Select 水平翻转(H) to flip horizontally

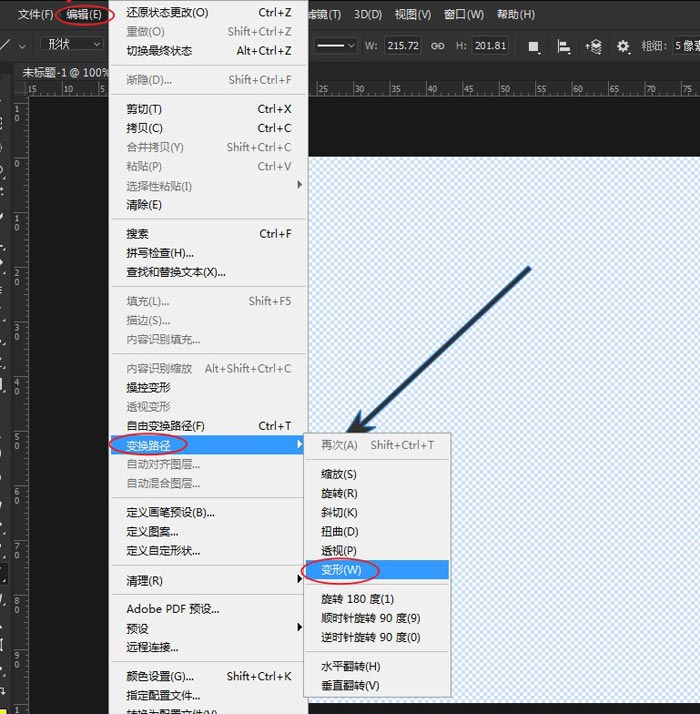point(350,666)
